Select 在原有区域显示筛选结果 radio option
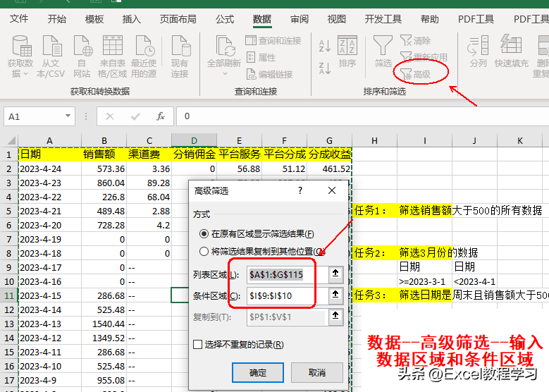Viewport: 549px width, 392px height. click(204, 233)
